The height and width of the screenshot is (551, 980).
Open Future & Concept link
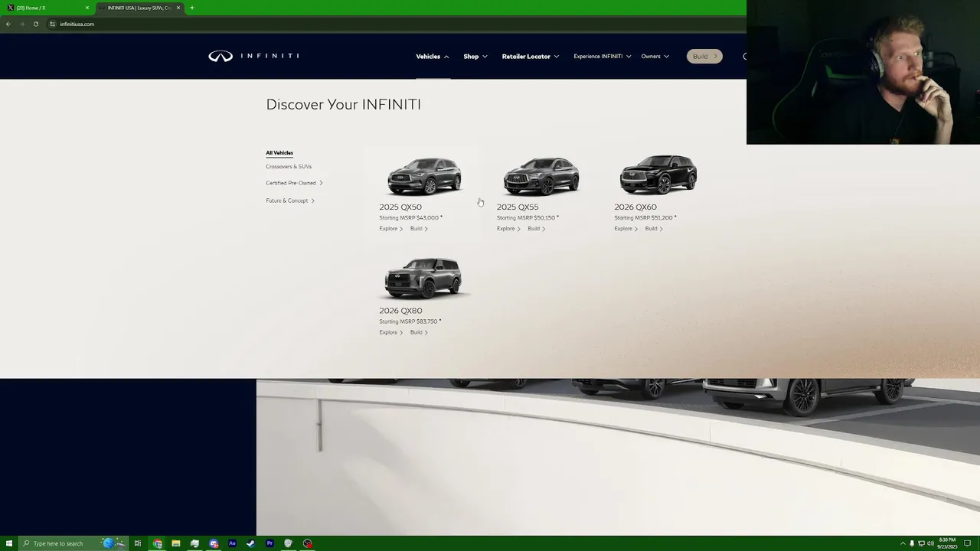[x=290, y=201]
